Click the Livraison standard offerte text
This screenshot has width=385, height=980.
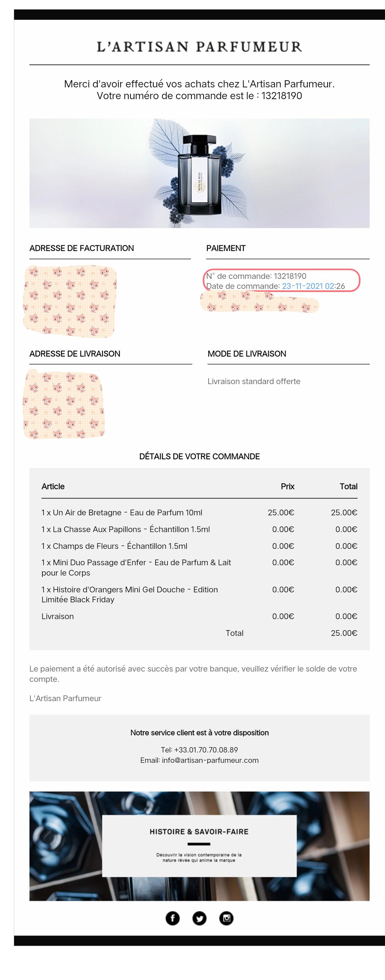[254, 381]
